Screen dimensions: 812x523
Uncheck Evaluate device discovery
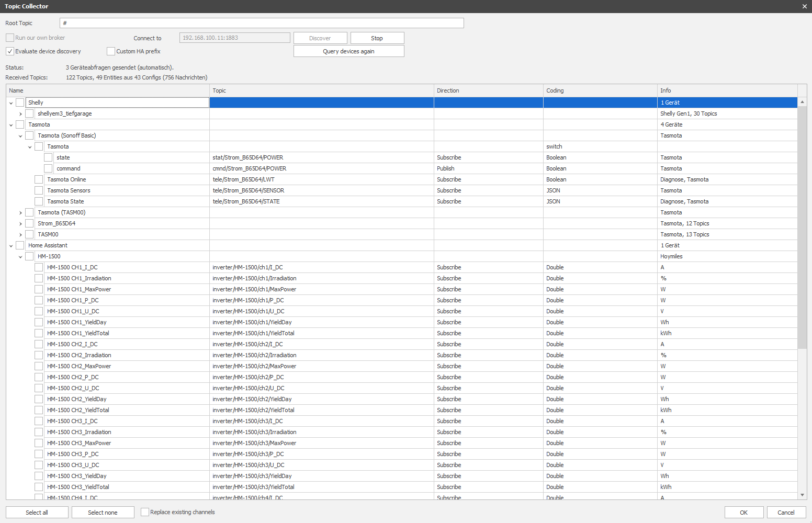point(10,51)
